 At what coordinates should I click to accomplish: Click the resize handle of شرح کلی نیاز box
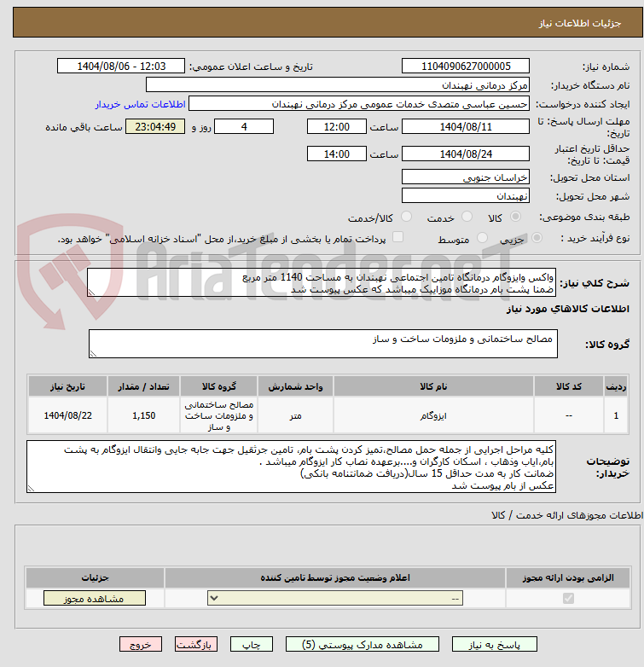click(x=91, y=292)
